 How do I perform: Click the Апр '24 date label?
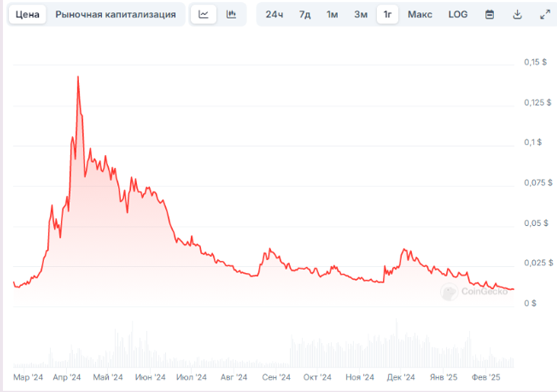pos(67,377)
